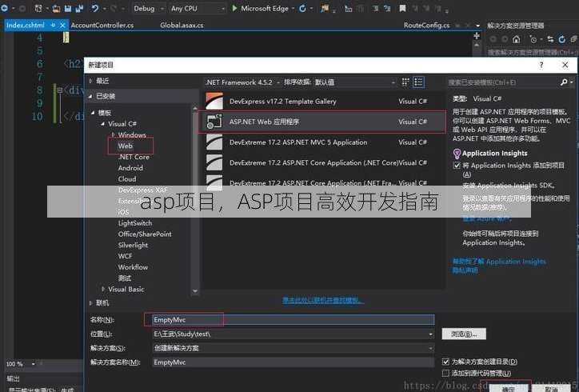Select .NET Core in template tree
This screenshot has height=392, width=579.
[134, 157]
